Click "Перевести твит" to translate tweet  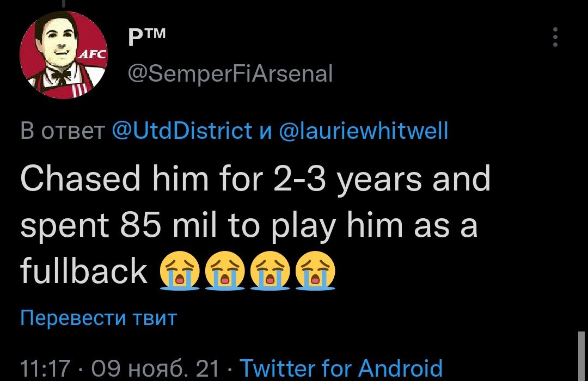[x=98, y=317]
